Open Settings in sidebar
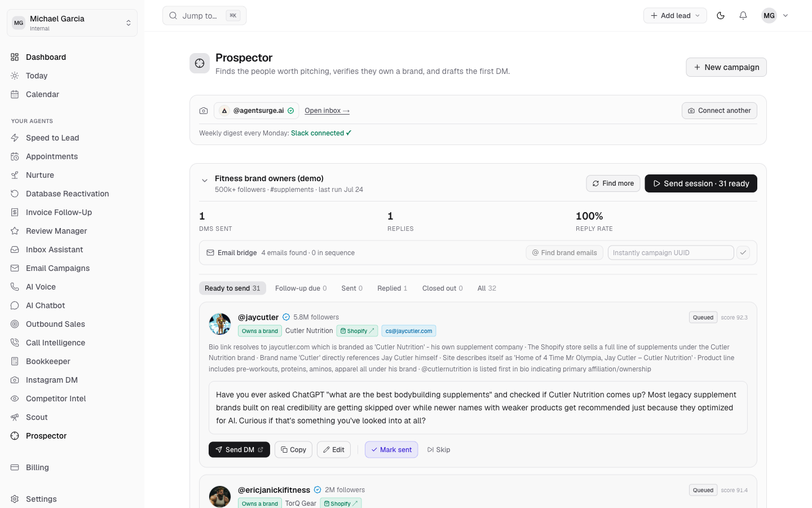812x508 pixels. 72,499
